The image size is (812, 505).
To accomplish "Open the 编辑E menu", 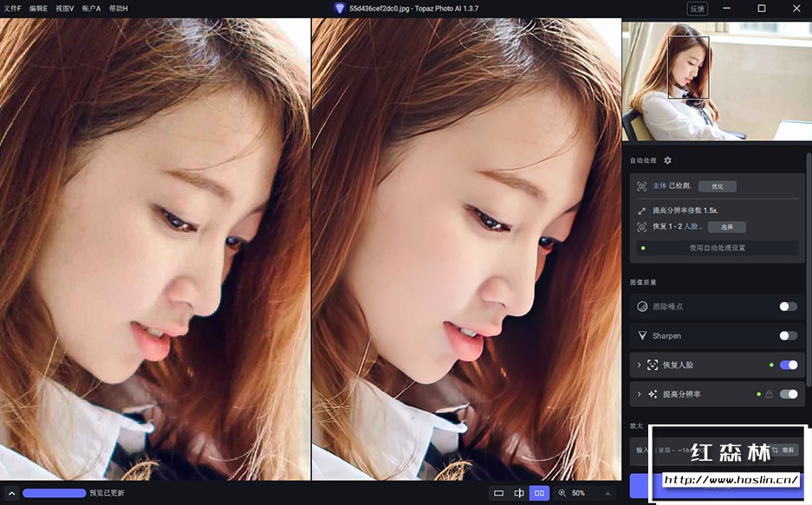I will pyautogui.click(x=38, y=9).
